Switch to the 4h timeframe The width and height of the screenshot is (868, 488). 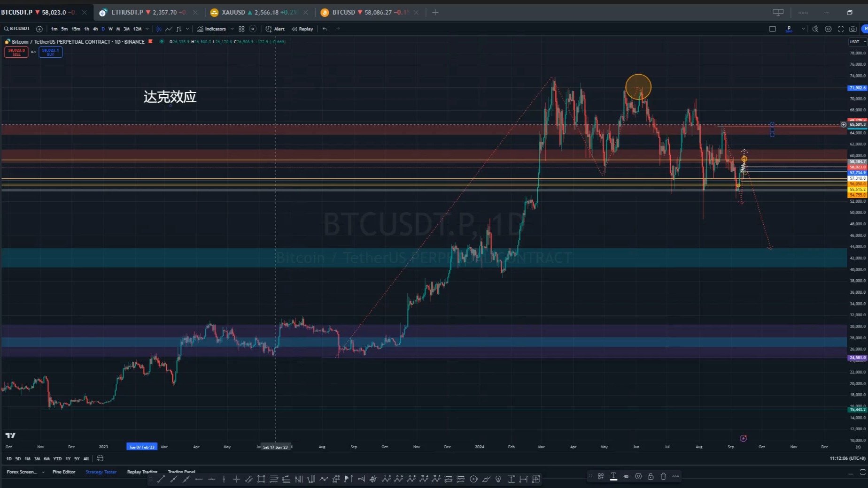[95, 29]
